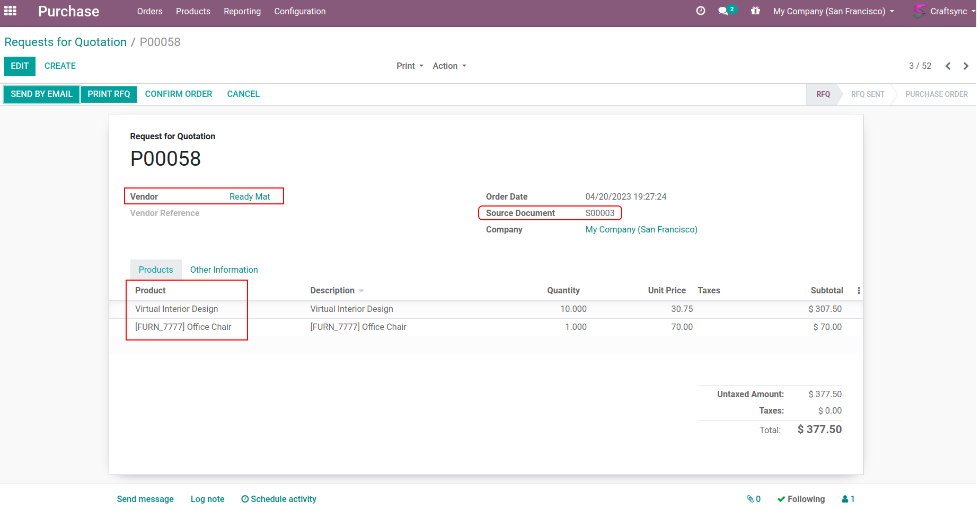Toggle the Following status
This screenshot has height=511, width=980.
tap(801, 499)
